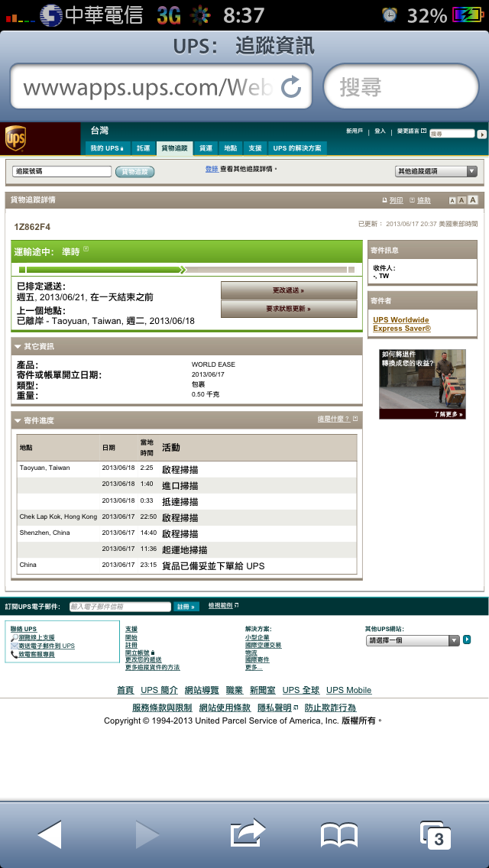Click the go arrow beside header search
This screenshot has width=489, height=868.
[x=482, y=134]
